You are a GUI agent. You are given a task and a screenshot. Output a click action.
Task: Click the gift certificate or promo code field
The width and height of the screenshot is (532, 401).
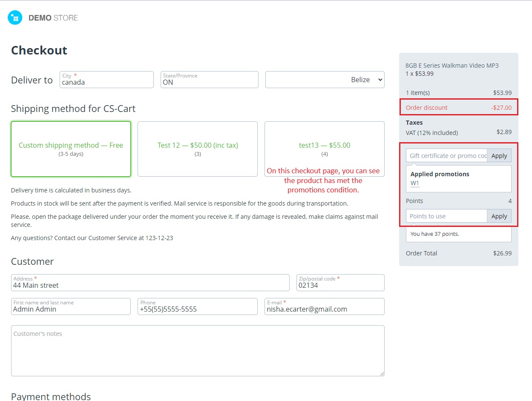point(446,155)
